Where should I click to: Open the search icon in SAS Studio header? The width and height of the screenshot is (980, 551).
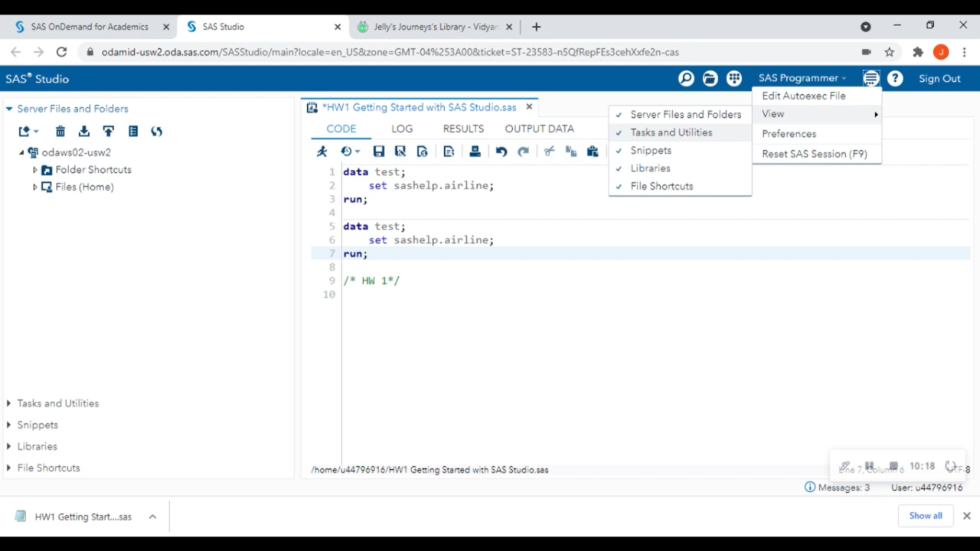pyautogui.click(x=686, y=78)
